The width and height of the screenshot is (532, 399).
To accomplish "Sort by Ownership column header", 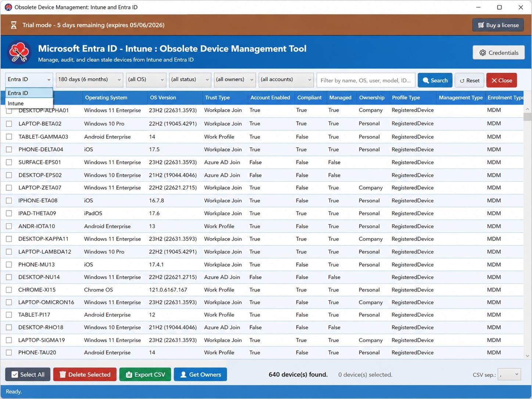I will [x=372, y=97].
